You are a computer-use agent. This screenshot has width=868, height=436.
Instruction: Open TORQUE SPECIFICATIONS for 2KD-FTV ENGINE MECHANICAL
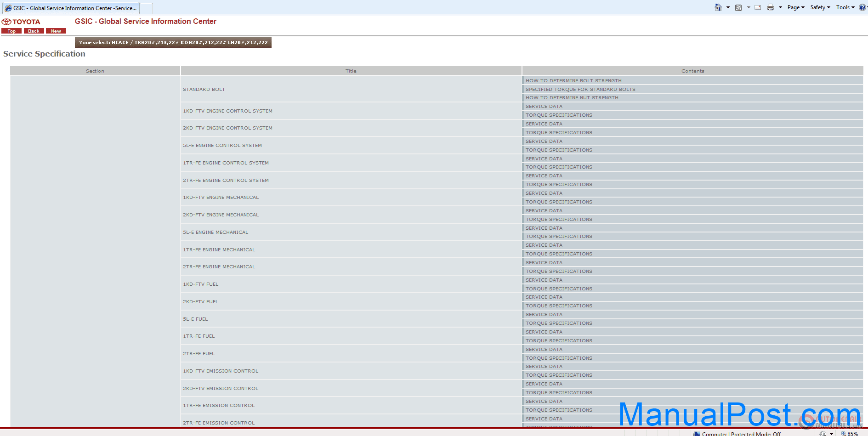click(x=559, y=219)
